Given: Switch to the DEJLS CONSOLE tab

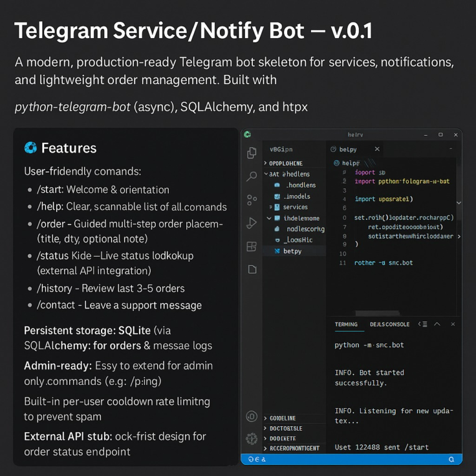Looking at the screenshot, I should tap(389, 324).
